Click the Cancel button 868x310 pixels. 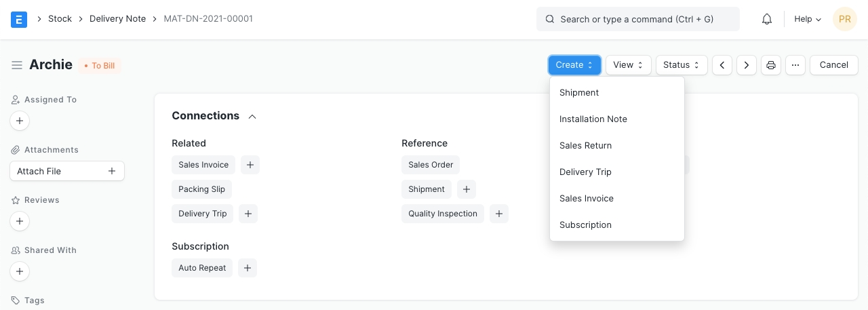coord(833,65)
